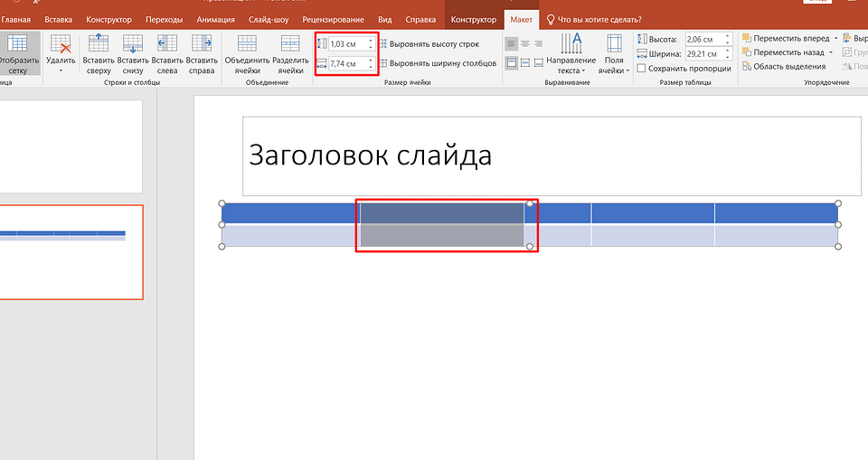The width and height of the screenshot is (868, 460).
Task: Insert a row with Вставить снизу
Action: click(x=133, y=53)
